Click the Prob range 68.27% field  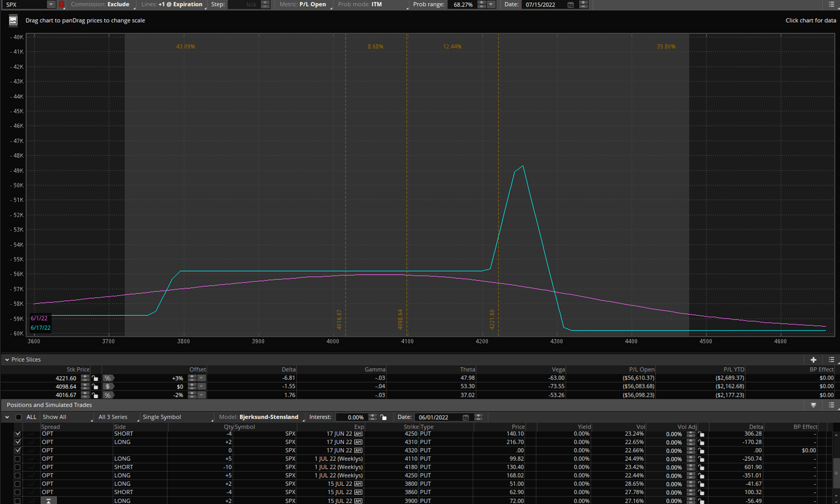(463, 5)
